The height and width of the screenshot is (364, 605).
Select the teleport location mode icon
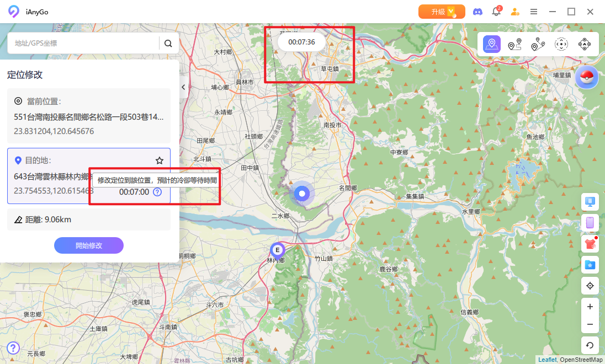coord(491,44)
